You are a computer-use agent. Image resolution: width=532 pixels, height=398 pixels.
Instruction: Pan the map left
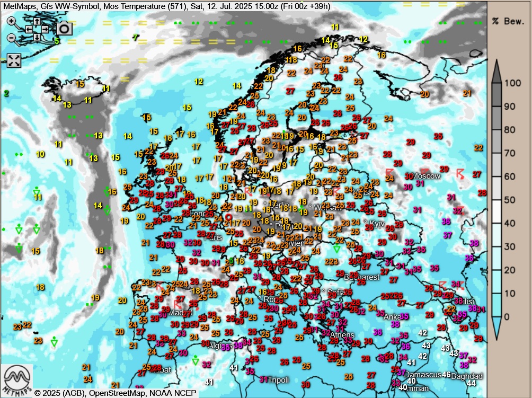29,29
